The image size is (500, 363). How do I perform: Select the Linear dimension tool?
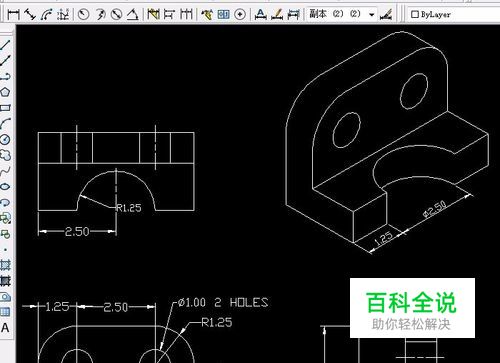[x=14, y=14]
